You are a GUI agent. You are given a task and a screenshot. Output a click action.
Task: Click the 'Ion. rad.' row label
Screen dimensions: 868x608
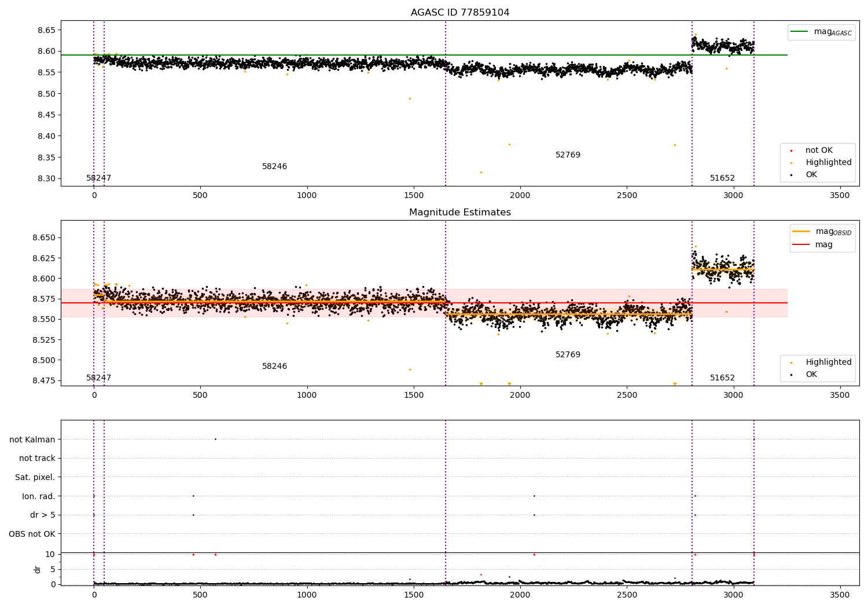coord(39,496)
